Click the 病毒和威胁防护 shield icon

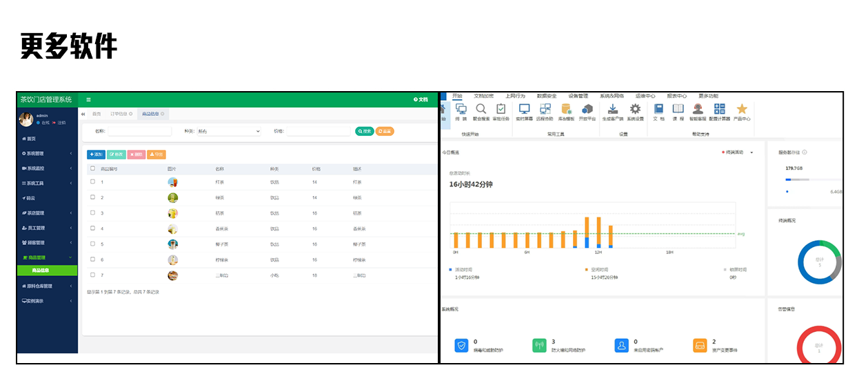pos(461,344)
